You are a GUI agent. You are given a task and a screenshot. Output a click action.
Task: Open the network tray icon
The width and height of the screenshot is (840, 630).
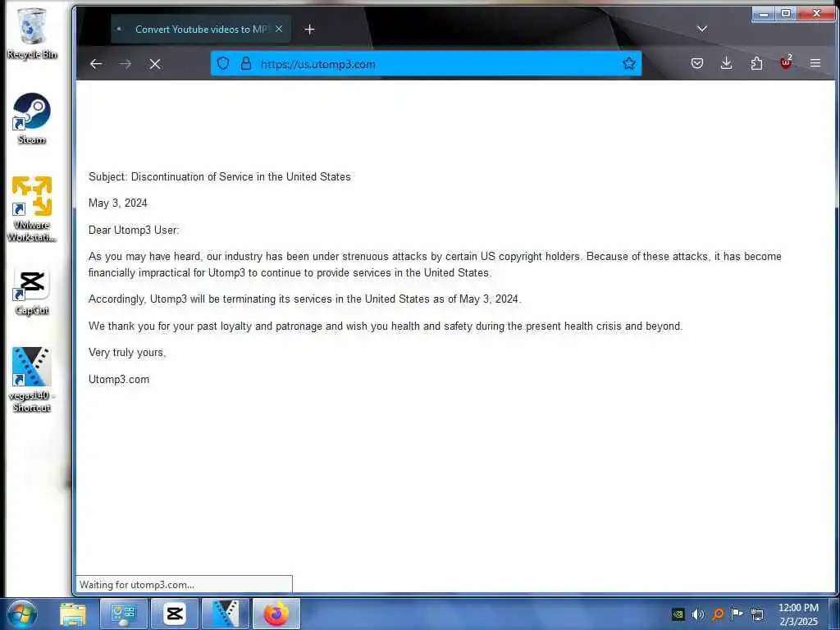point(757,614)
